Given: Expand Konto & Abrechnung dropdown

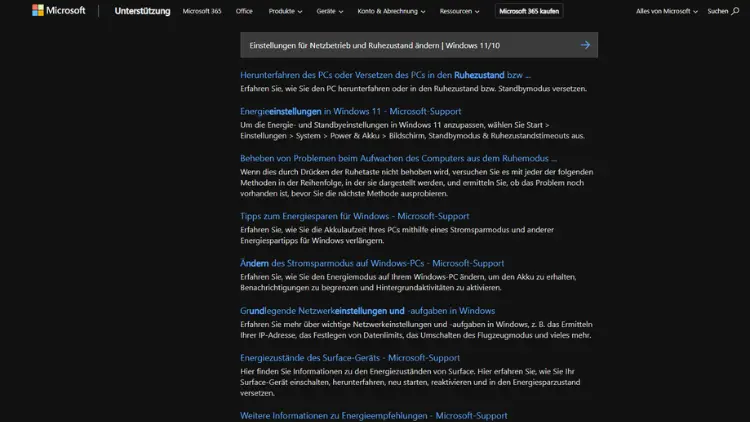Looking at the screenshot, I should tap(391, 11).
